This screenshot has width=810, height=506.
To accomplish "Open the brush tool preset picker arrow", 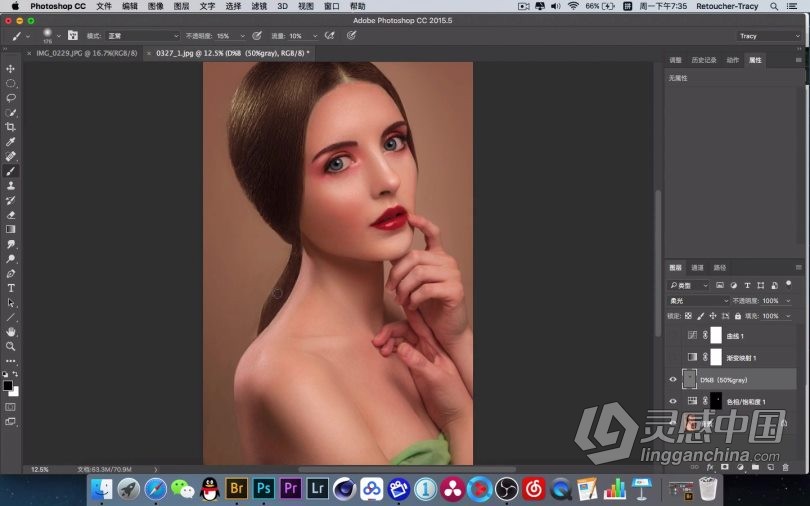I will point(28,36).
